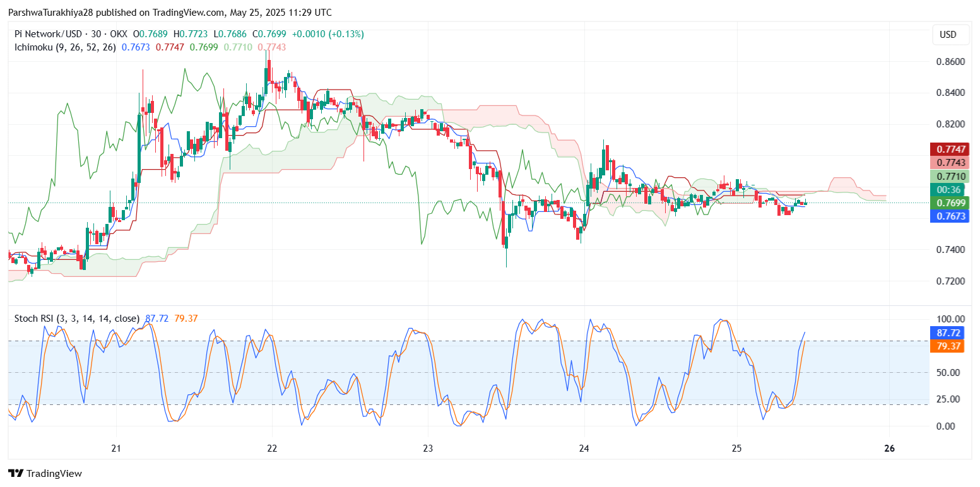Screen dimensions: 980x487
Task: Click the blue 87.72 Stoch RSI label
Action: coord(948,332)
